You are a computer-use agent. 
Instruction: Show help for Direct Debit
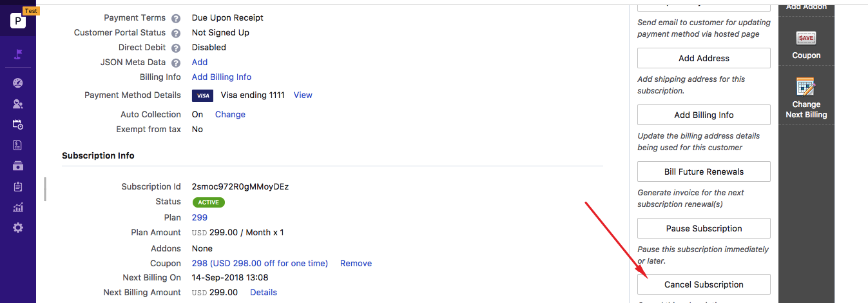175,48
